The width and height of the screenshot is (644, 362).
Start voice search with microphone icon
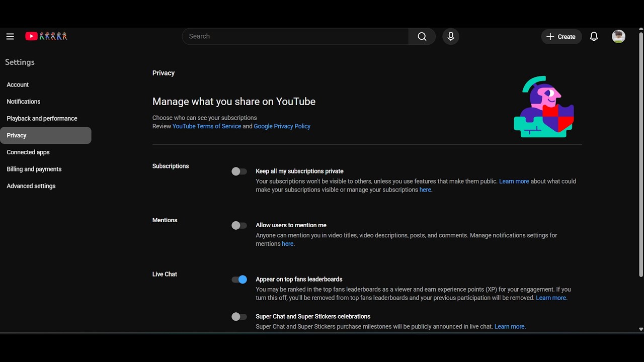click(x=451, y=36)
